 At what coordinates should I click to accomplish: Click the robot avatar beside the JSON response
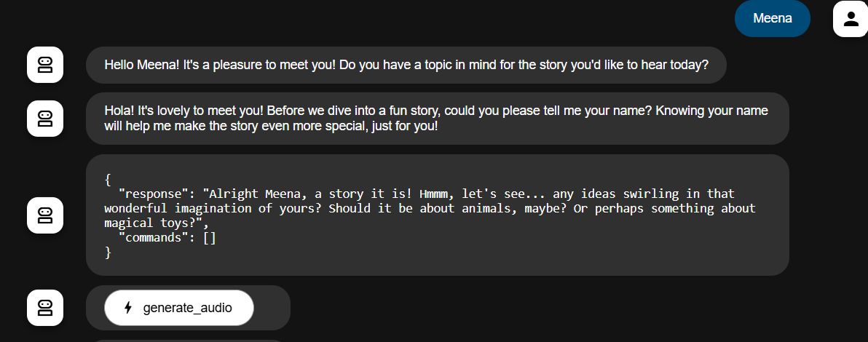[45, 215]
